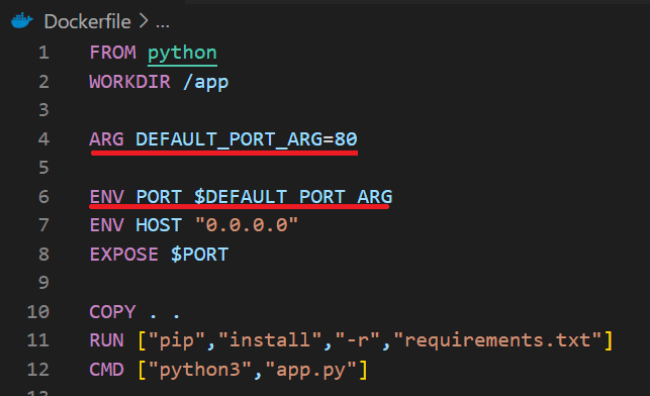
Task: Click the COPY instruction on line 10
Action: coord(112,312)
